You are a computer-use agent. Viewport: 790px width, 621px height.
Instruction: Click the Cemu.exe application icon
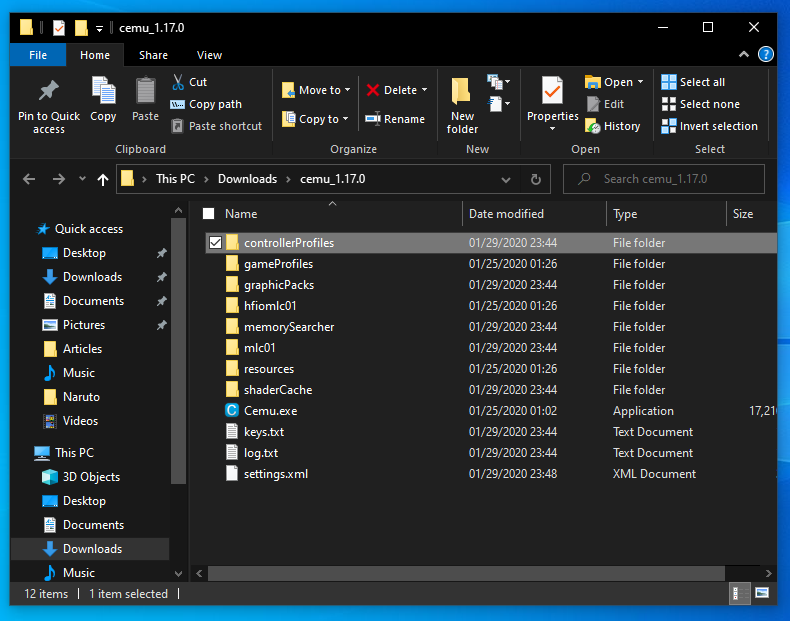click(x=232, y=410)
